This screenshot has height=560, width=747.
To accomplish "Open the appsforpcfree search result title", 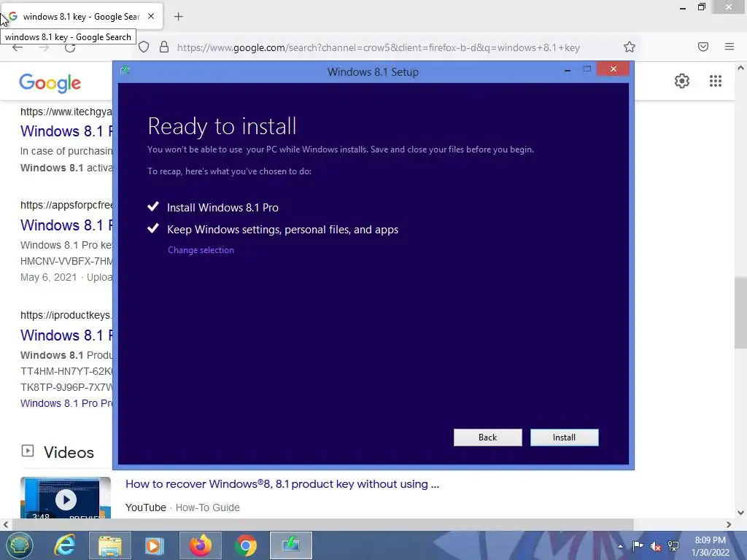I will pyautogui.click(x=66, y=225).
